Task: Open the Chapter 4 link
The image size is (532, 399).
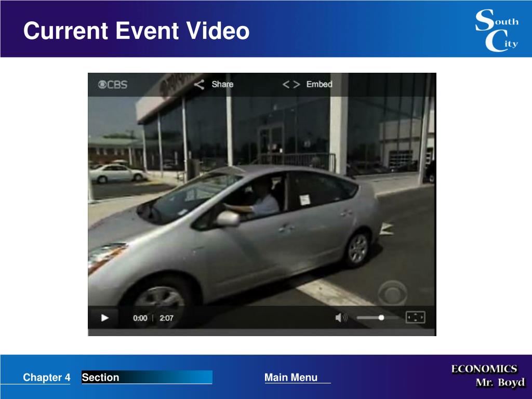Action: 46,377
